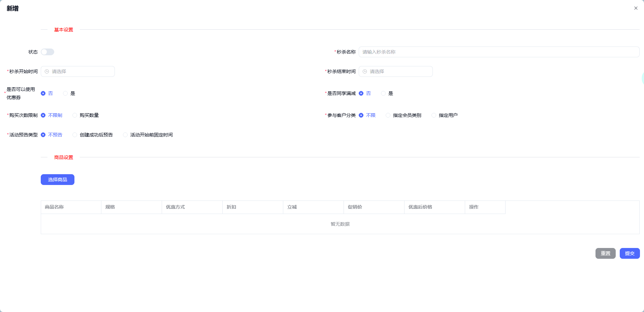Click the clock icon in 秒杀结束时间 field
Viewport: 644px width, 312px height.
365,71
